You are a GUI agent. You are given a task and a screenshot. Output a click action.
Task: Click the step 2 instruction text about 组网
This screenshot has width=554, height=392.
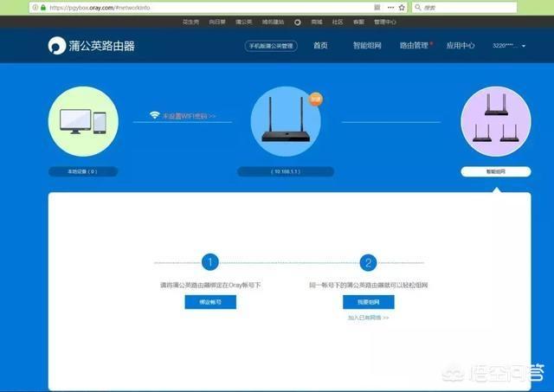pos(369,285)
